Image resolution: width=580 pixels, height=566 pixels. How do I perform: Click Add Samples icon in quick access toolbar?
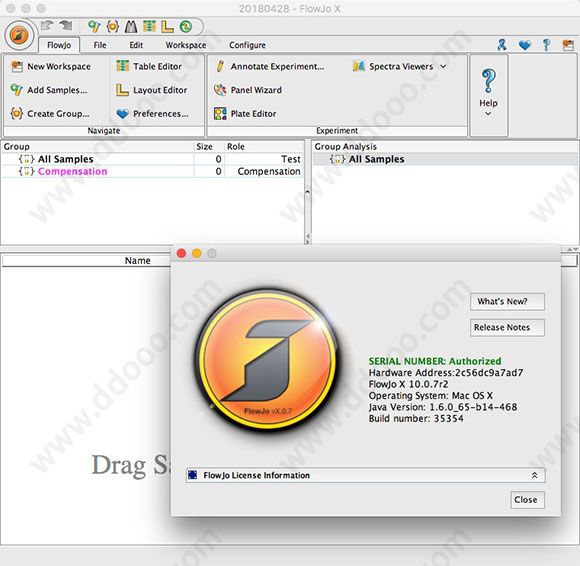pos(94,26)
